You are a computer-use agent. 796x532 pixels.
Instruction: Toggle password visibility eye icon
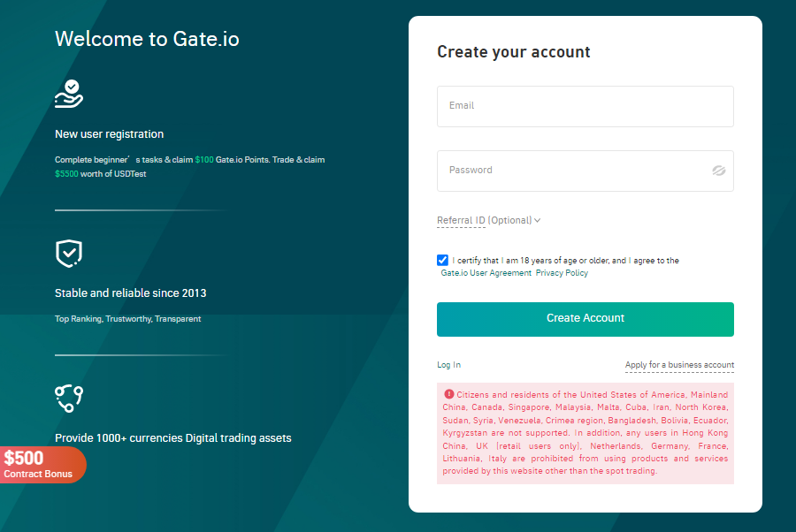718,171
